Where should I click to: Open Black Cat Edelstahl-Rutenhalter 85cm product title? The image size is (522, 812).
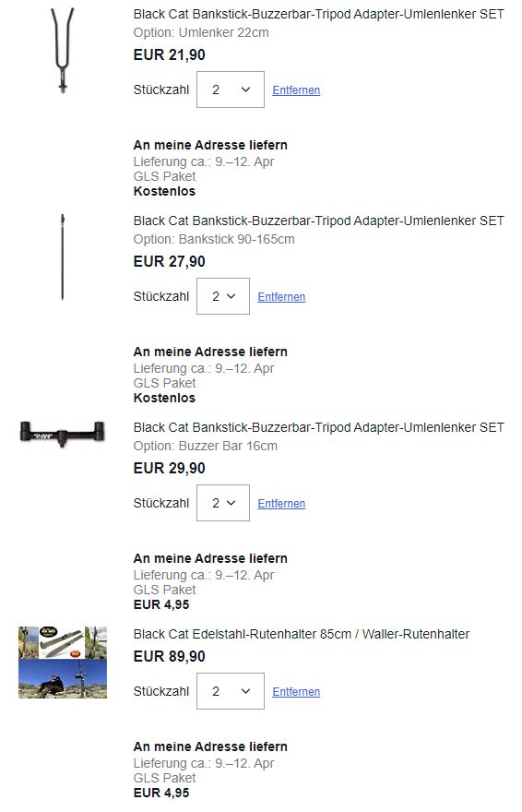pos(301,634)
